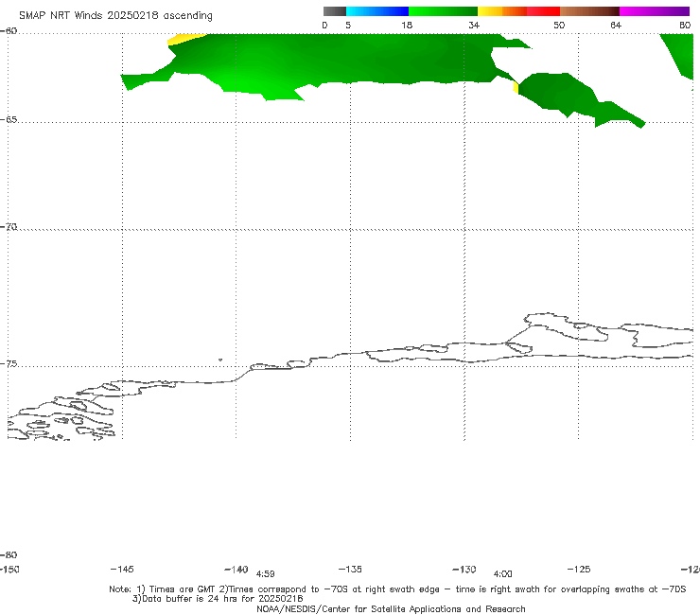Click the swath time label '4:00'
The width and height of the screenshot is (700, 615).
pos(502,574)
